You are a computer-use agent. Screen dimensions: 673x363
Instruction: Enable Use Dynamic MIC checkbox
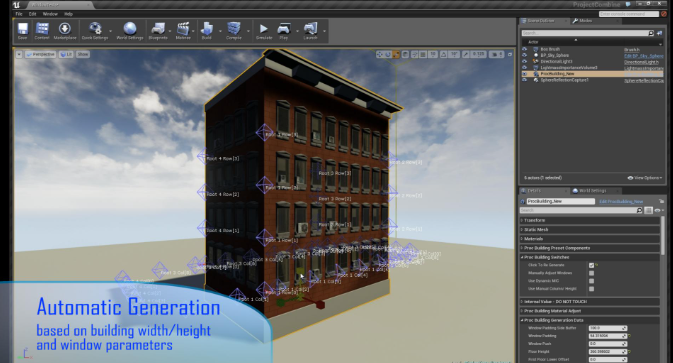click(591, 281)
